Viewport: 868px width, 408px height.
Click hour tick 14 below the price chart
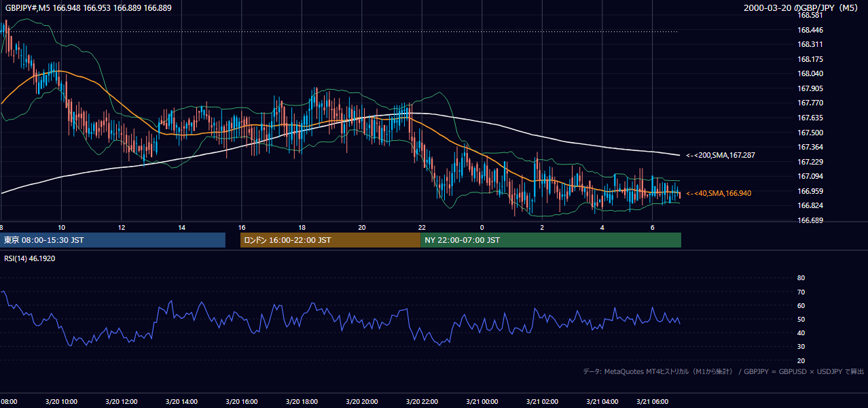(181, 227)
